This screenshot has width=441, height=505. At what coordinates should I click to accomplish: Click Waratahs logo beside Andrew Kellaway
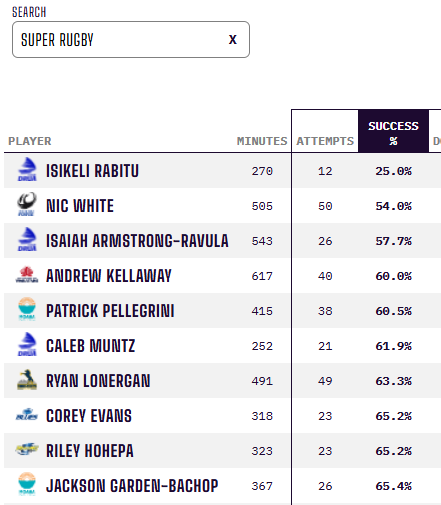tap(27, 275)
